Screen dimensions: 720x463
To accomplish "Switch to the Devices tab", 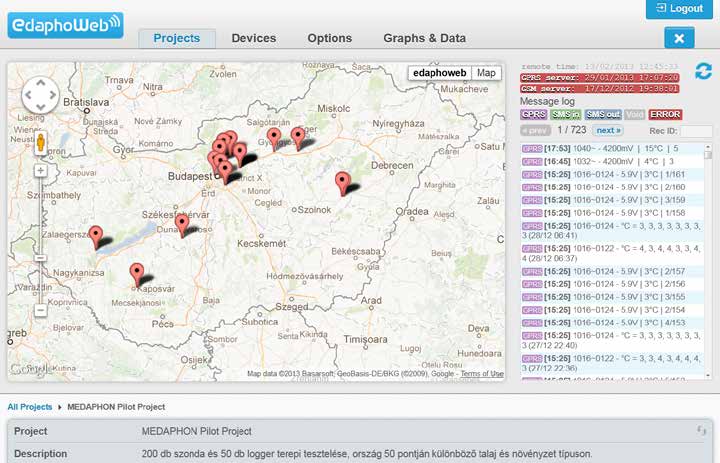I will [x=253, y=38].
